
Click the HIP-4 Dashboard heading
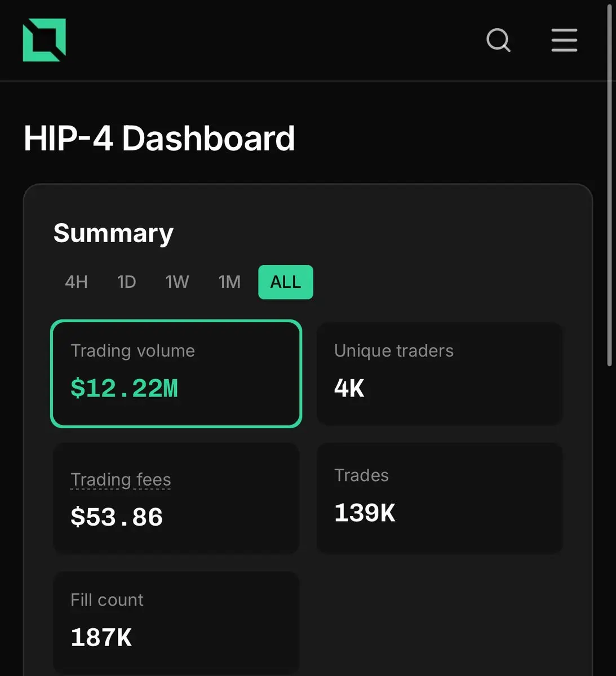(x=159, y=139)
